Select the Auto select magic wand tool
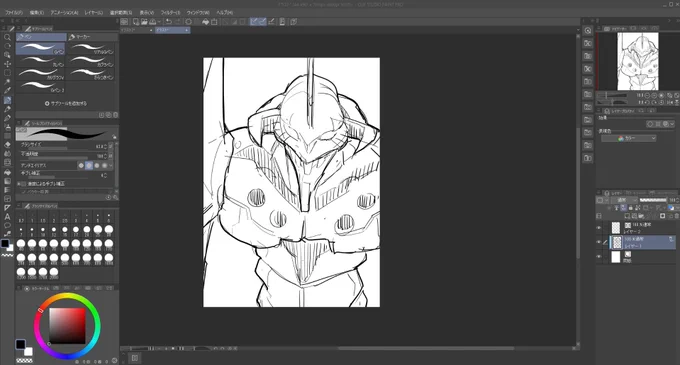Viewport: 680px width, 365px height. tap(7, 82)
